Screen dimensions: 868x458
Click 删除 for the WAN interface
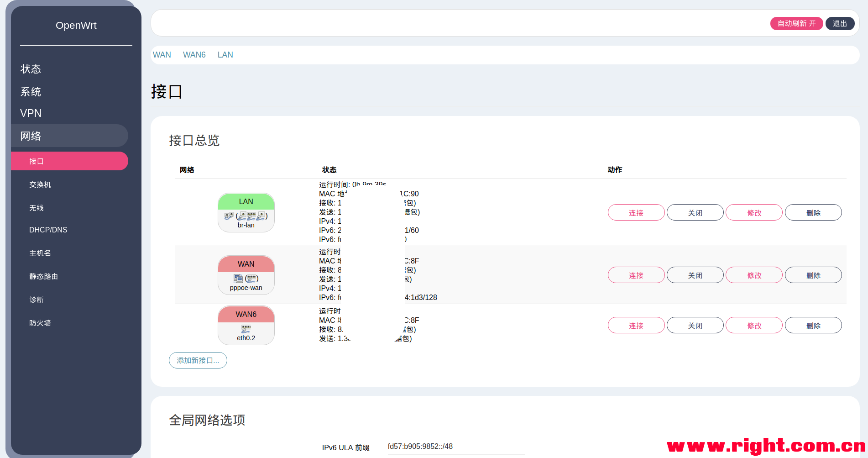pyautogui.click(x=813, y=275)
